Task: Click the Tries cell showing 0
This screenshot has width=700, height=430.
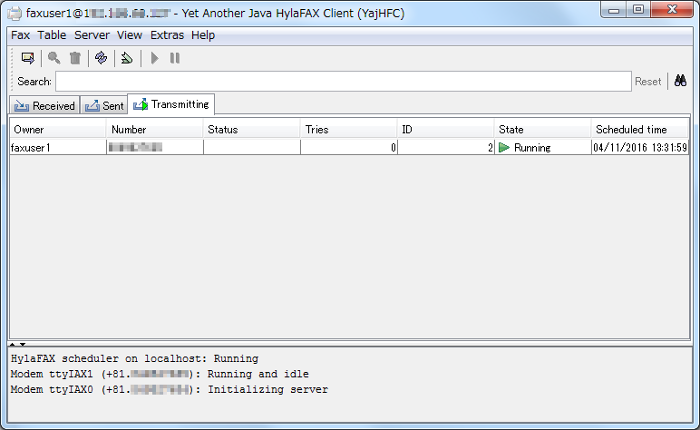Action: click(349, 147)
